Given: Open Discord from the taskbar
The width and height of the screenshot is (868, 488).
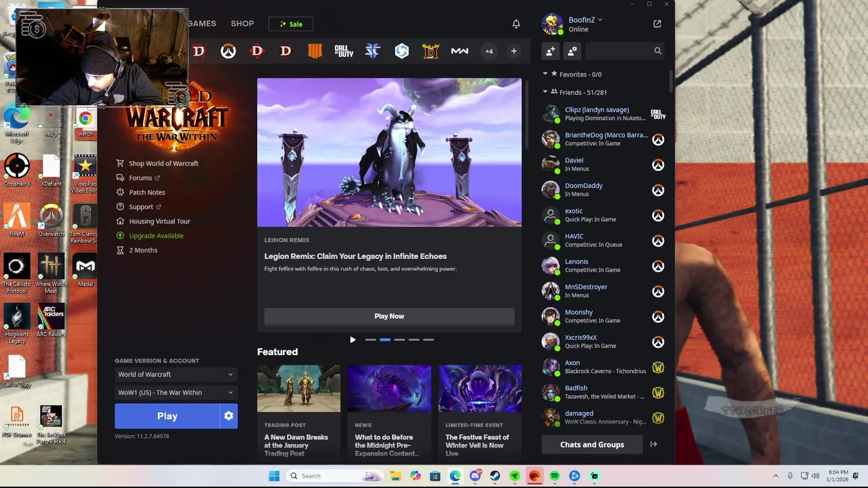Looking at the screenshot, I should pos(475,476).
